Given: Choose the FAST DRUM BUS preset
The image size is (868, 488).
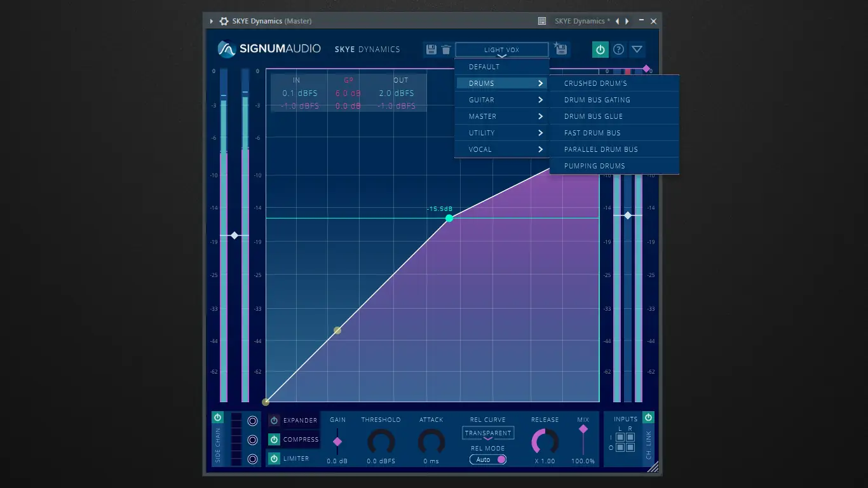Looking at the screenshot, I should 614,133.
